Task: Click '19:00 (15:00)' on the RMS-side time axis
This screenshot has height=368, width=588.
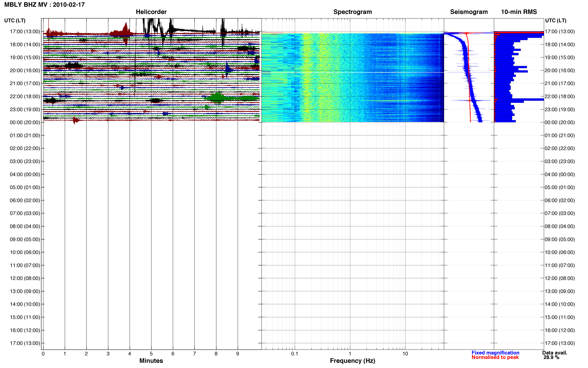Action: [560, 57]
